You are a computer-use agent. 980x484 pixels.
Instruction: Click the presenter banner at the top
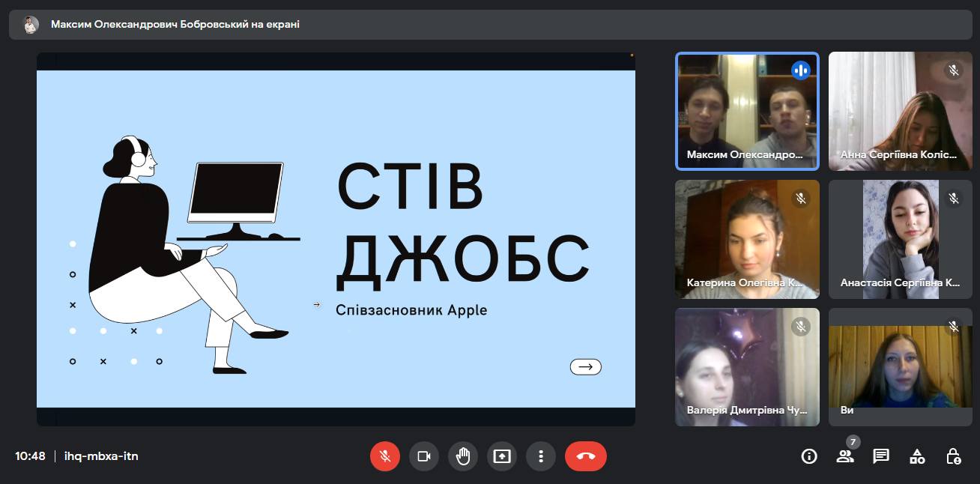pyautogui.click(x=490, y=24)
